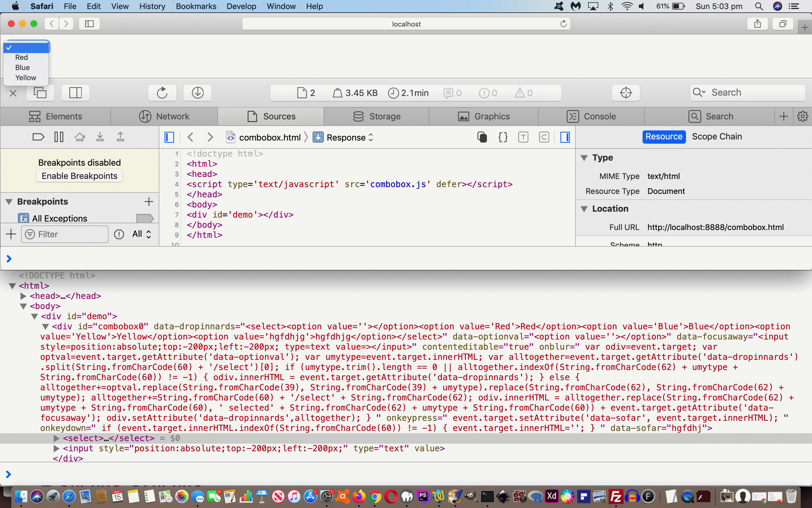812x508 pixels.
Task: Click the step out icon
Action: click(x=120, y=137)
